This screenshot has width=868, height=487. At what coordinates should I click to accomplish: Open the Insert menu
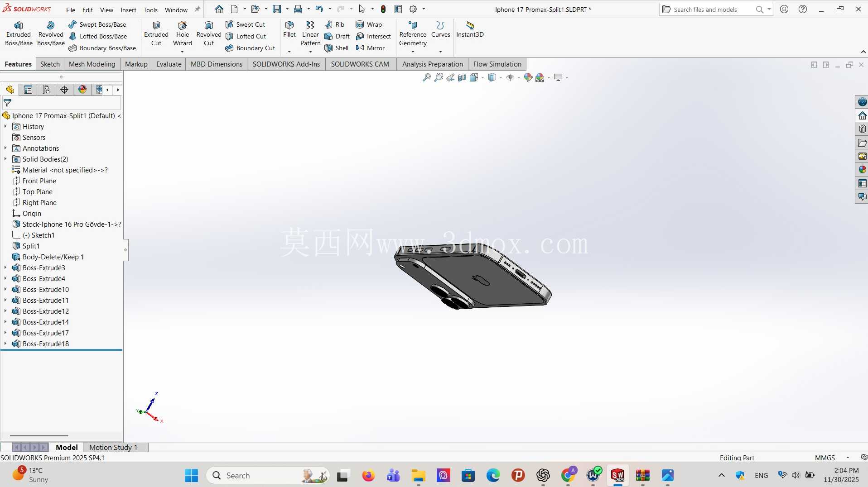(128, 10)
